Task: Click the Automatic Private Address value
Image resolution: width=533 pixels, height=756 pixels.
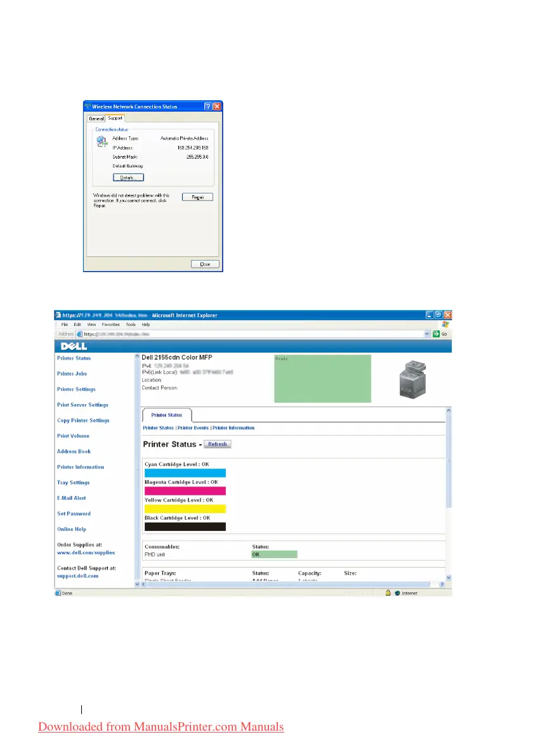Action: click(185, 138)
